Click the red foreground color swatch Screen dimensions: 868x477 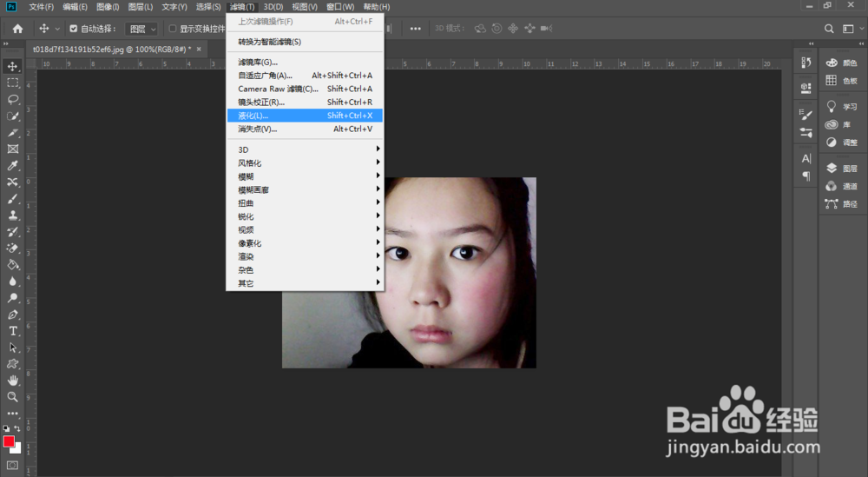tap(9, 441)
